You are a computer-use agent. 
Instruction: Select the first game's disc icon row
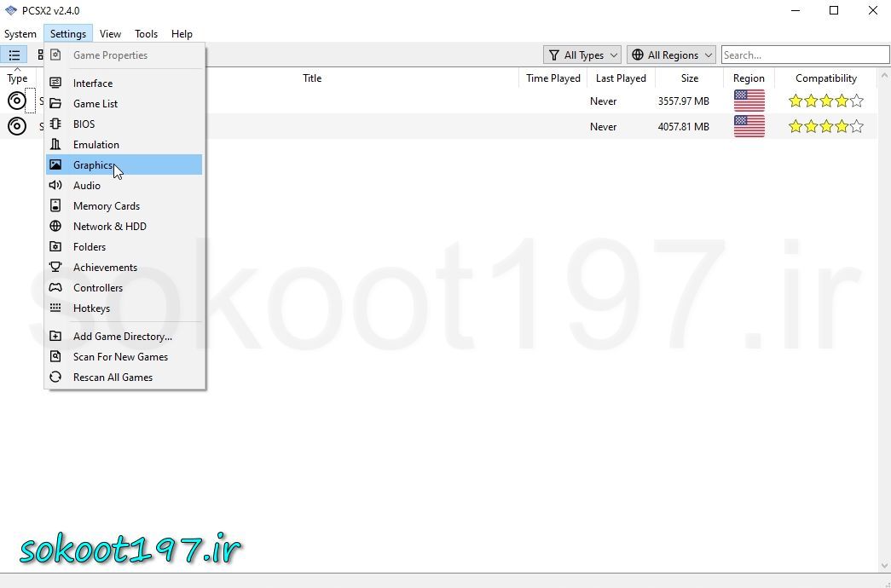17,101
